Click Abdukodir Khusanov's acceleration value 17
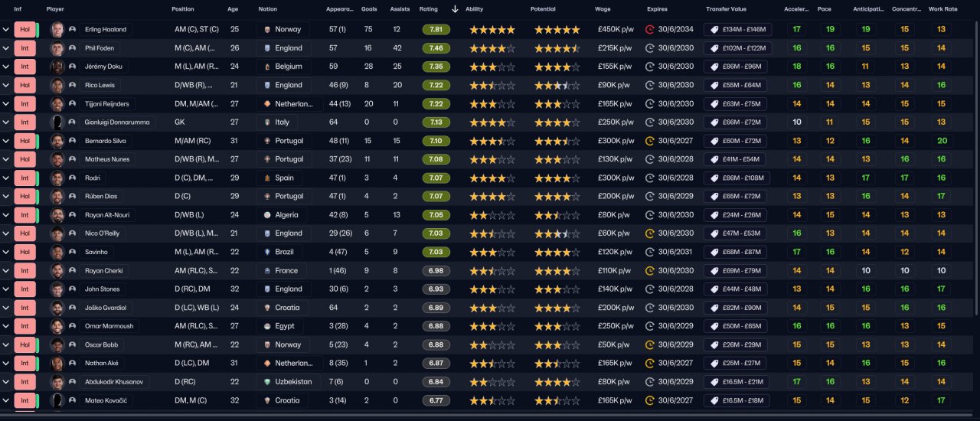980x421 pixels. [797, 382]
